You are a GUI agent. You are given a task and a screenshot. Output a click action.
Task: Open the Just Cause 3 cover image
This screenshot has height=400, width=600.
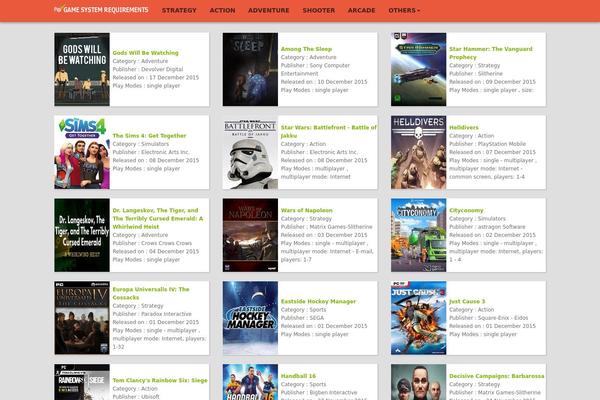coord(419,318)
